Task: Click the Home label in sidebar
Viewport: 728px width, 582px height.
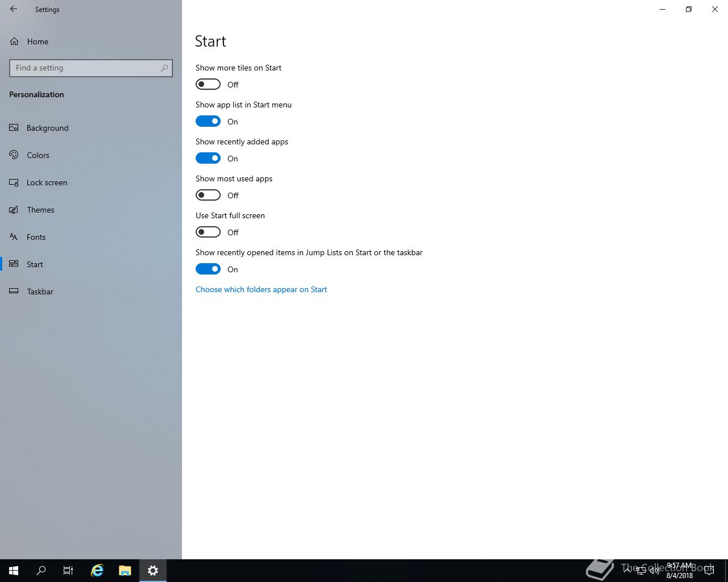Action: 38,41
